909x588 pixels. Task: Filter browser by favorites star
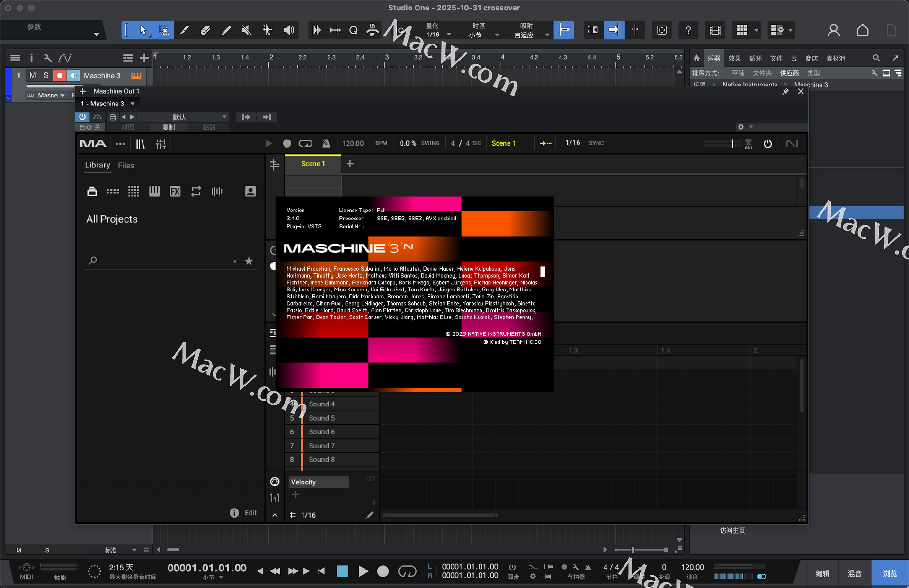tap(249, 261)
